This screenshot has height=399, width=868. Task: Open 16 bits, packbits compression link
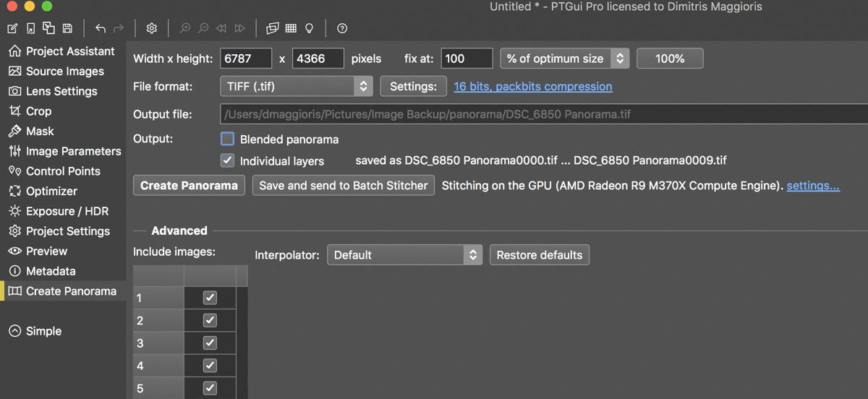533,86
